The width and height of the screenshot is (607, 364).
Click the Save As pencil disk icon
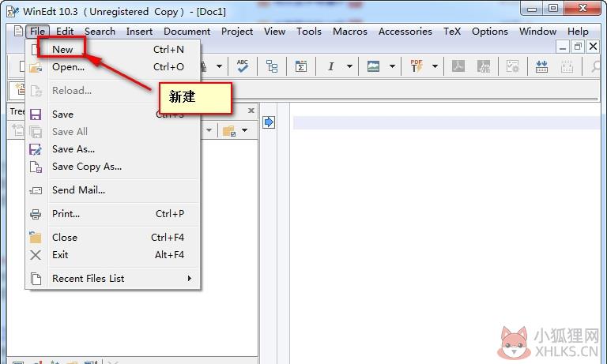pyautogui.click(x=36, y=149)
